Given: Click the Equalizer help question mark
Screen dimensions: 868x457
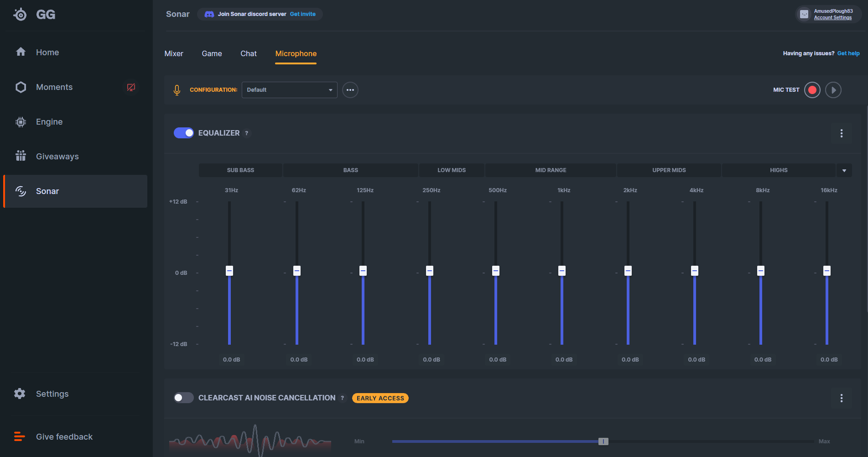Looking at the screenshot, I should click(247, 133).
